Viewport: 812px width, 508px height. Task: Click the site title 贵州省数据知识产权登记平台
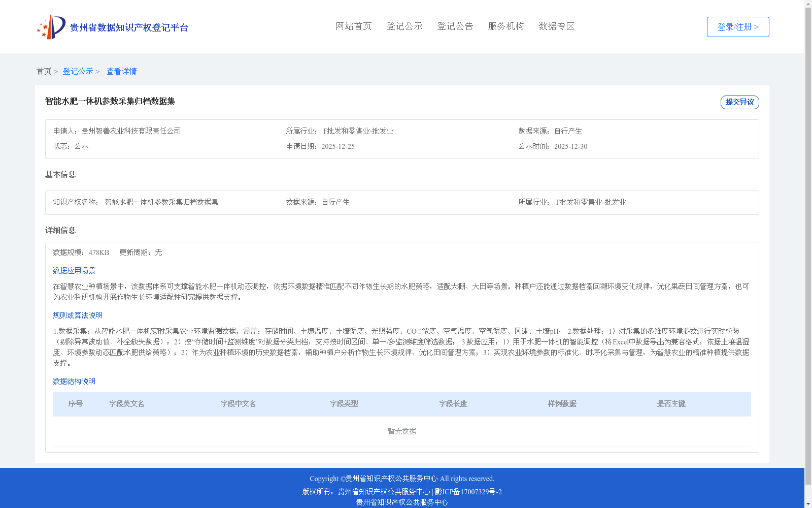pos(129,27)
